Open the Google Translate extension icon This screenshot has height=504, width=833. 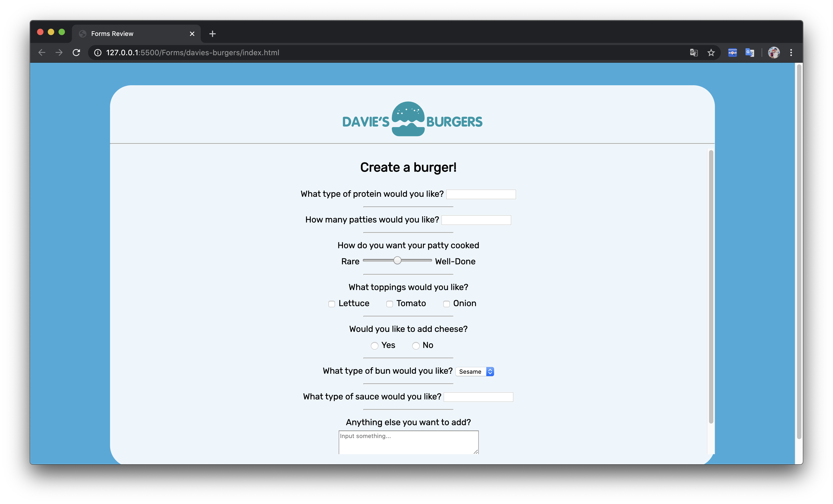click(x=750, y=53)
